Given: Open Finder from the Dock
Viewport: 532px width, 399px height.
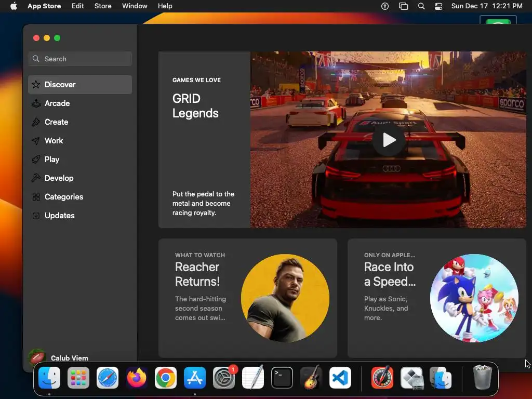Looking at the screenshot, I should click(49, 378).
